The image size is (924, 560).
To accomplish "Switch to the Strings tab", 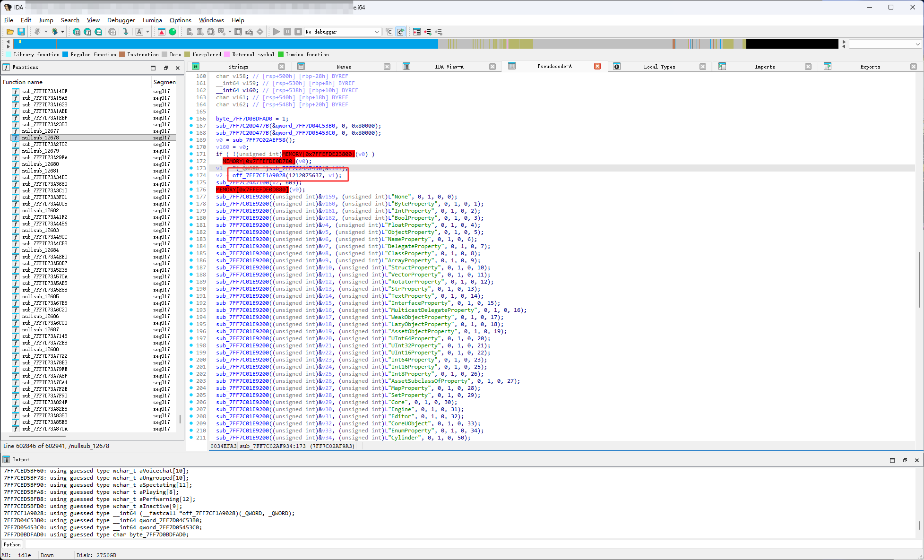I will pyautogui.click(x=238, y=67).
